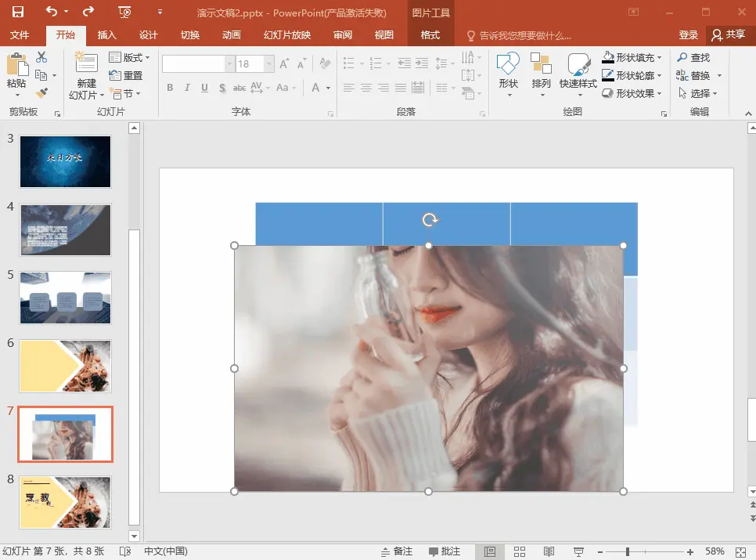Open the 插入 ribbon tab

[107, 35]
